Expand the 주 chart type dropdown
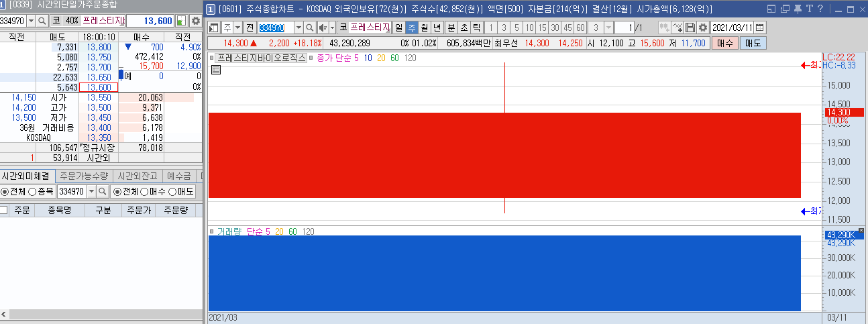Screen dimensions: 868x324 [237, 28]
